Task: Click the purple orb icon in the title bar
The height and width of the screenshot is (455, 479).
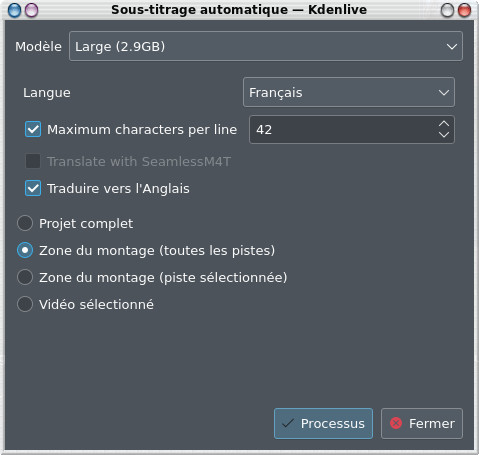Action: click(x=32, y=10)
